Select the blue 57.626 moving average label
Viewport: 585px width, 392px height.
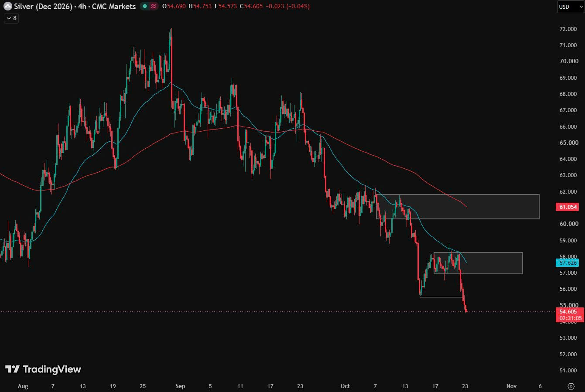pyautogui.click(x=568, y=262)
